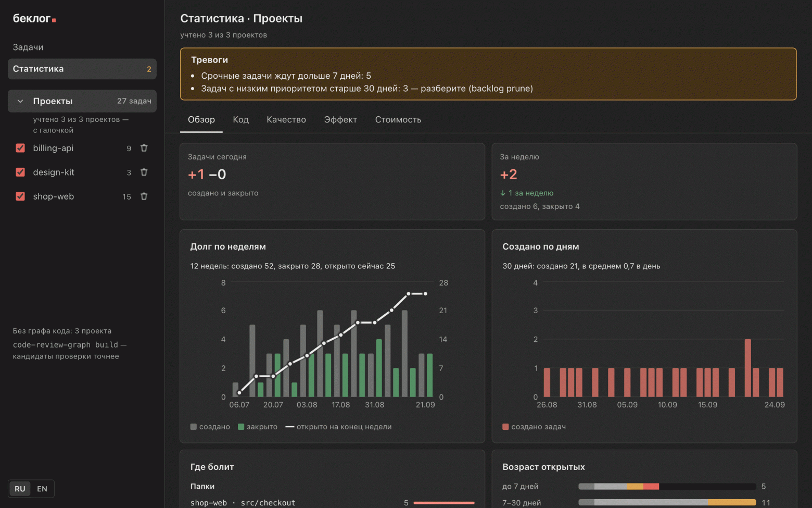Image resolution: width=812 pixels, height=508 pixels.
Task: Click the беклог logo
Action: [34, 18]
